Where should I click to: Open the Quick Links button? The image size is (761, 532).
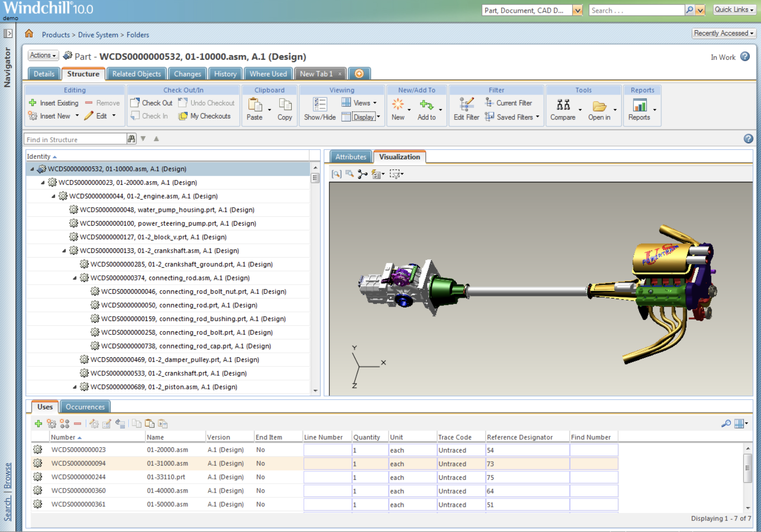734,10
